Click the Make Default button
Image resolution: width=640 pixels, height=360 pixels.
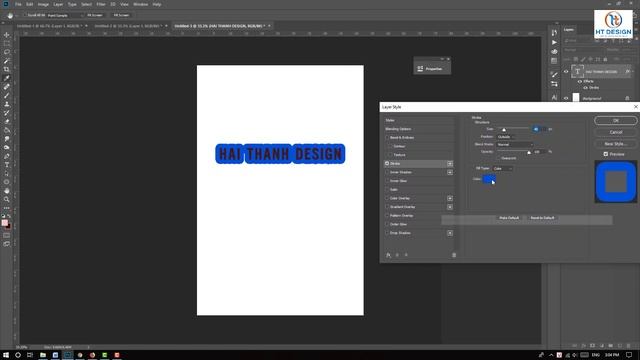pos(509,218)
